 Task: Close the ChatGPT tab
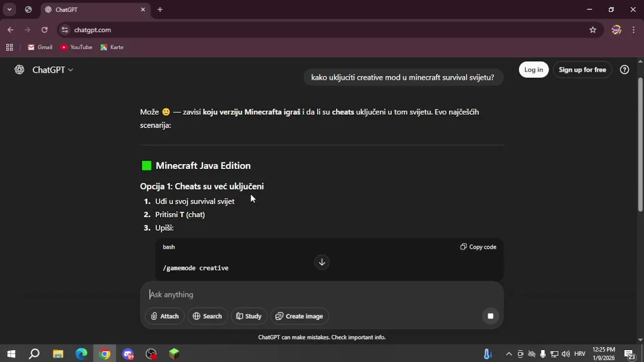tap(143, 10)
